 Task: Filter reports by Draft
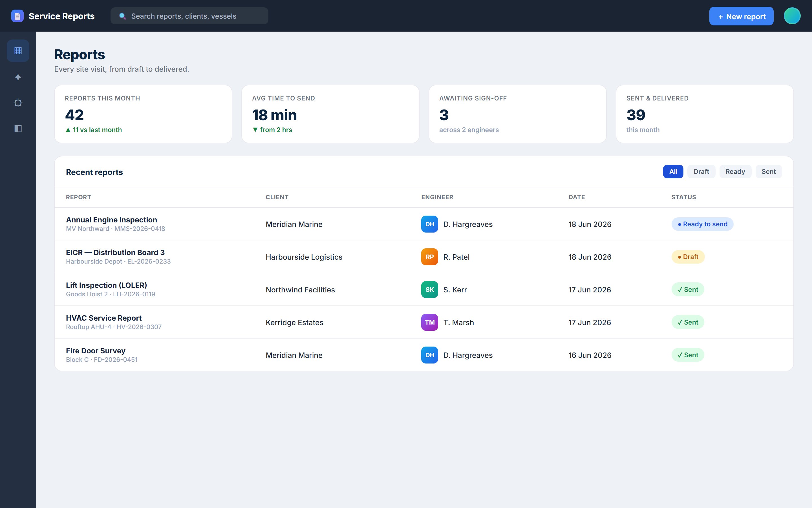point(701,172)
